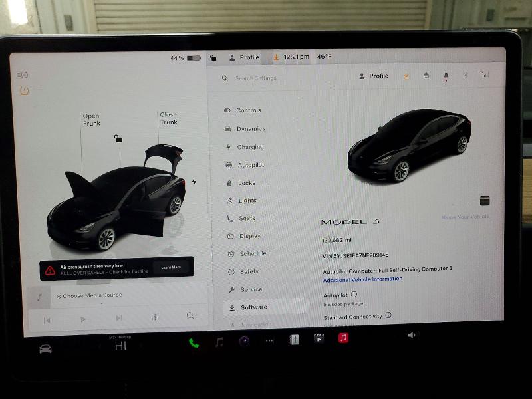Open the three-dot app launcher

point(269,341)
